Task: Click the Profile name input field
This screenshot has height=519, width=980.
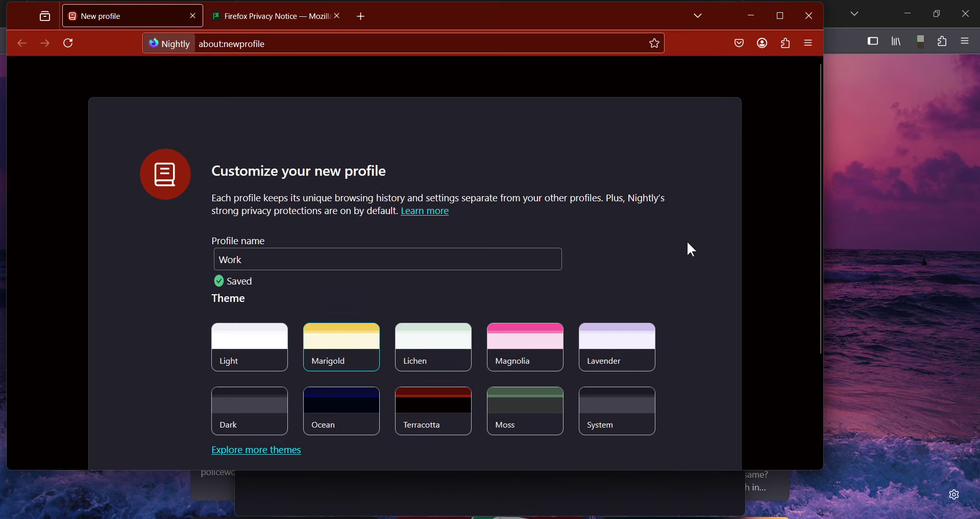Action: [388, 259]
